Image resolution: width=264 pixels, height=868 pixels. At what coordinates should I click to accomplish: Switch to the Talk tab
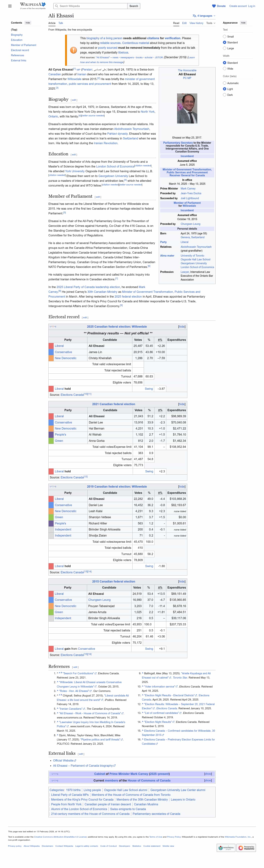pos(61,23)
